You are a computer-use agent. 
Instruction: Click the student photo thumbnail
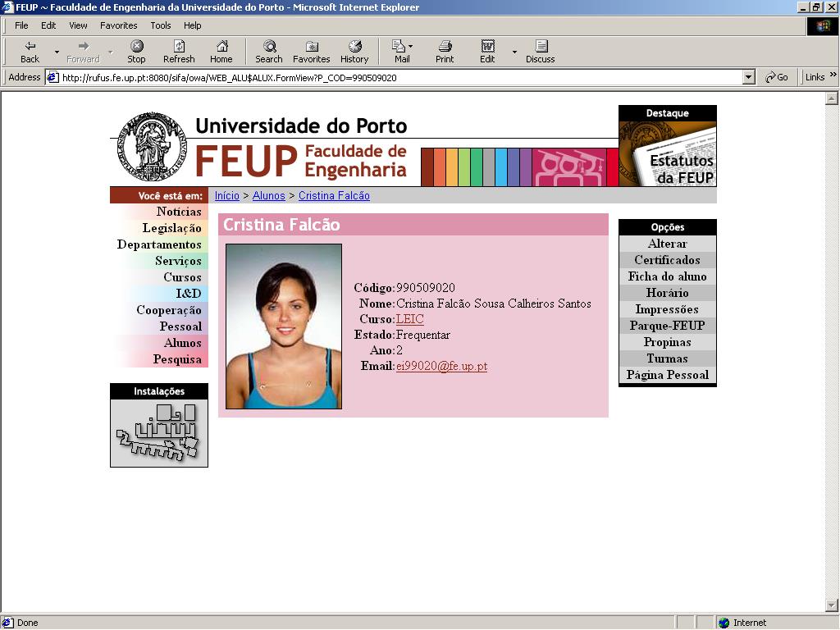point(283,326)
